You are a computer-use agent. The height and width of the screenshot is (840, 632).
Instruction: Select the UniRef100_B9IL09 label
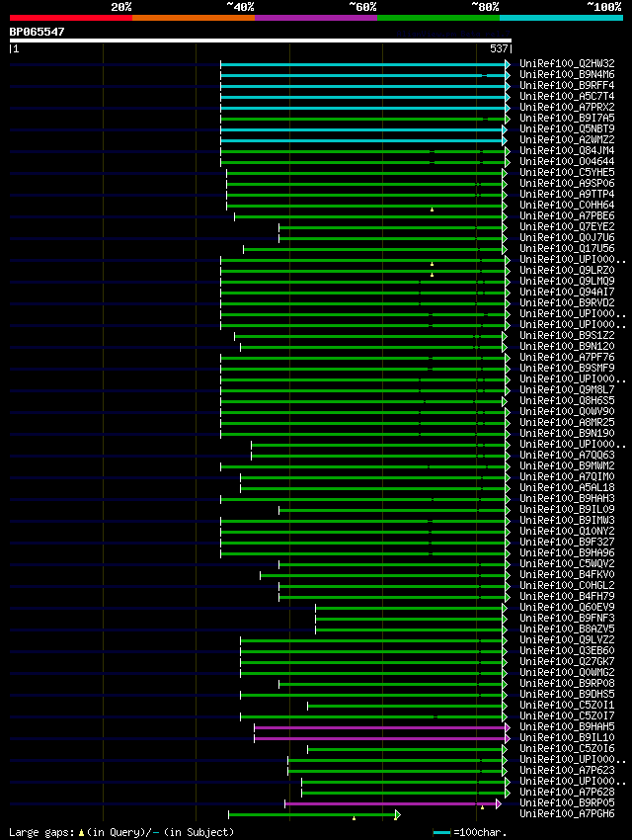567,509
